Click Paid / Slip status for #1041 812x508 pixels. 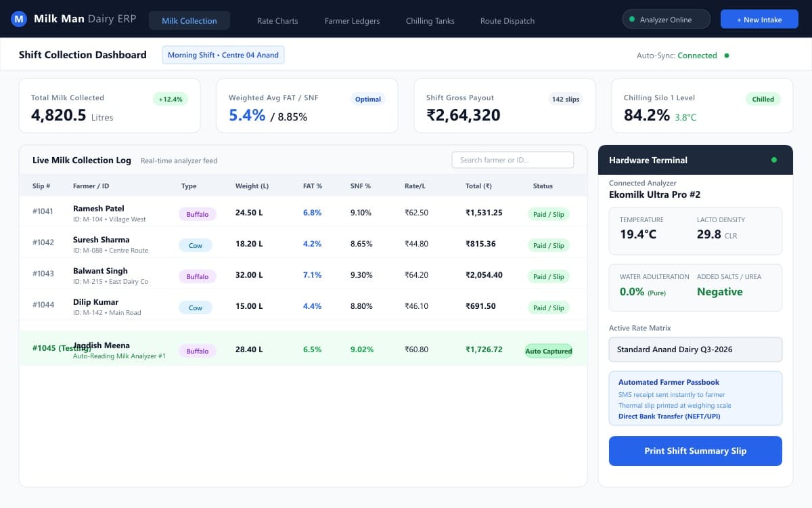[548, 214]
